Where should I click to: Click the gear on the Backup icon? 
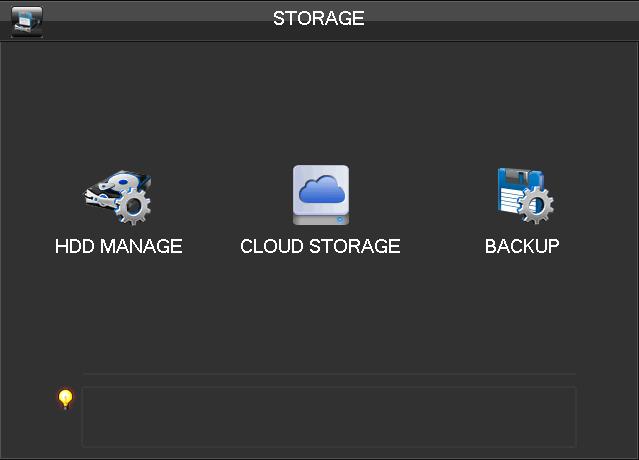(536, 205)
